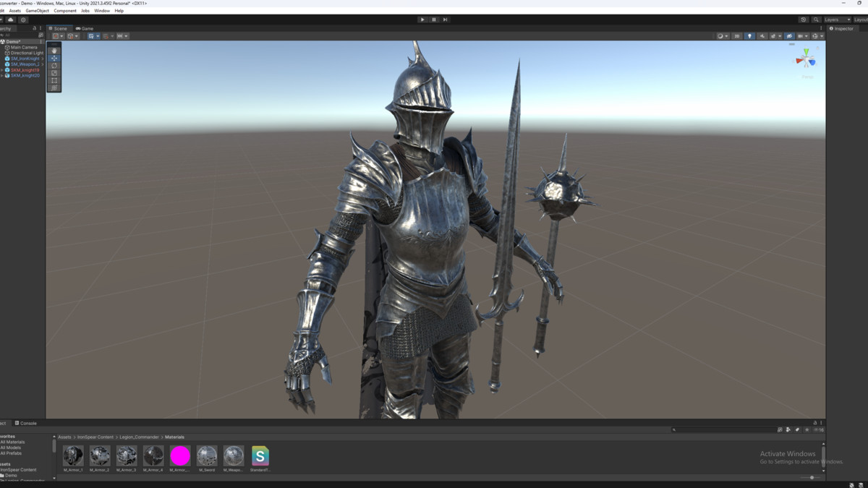The image size is (868, 488).
Task: Expand the SKM_knight19 hierarchy item
Action: (x=2, y=70)
